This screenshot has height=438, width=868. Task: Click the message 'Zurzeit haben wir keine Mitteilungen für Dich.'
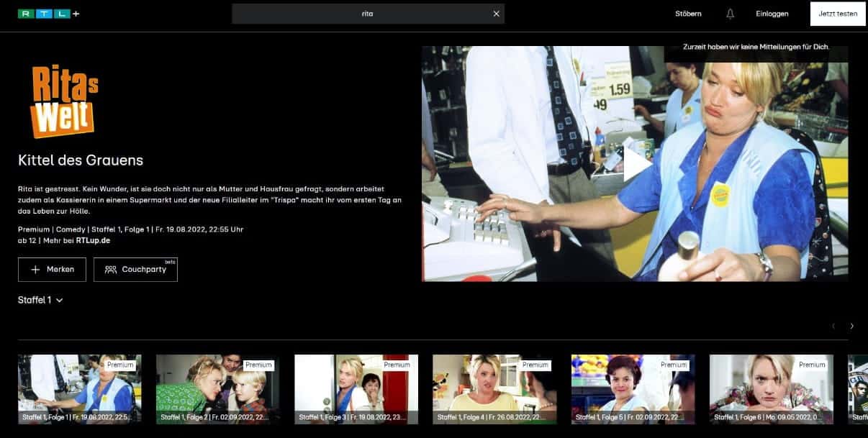click(x=756, y=47)
